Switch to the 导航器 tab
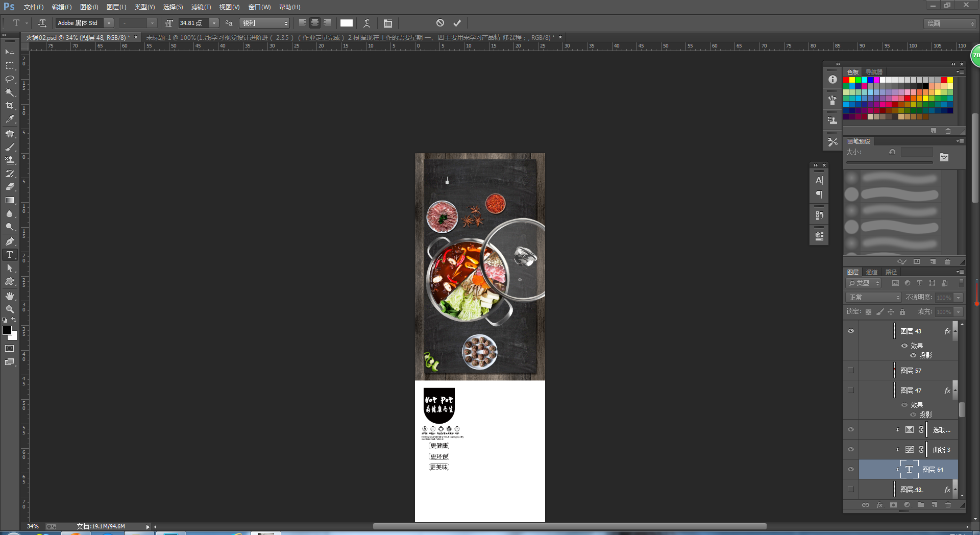This screenshot has height=535, width=980. (x=874, y=72)
